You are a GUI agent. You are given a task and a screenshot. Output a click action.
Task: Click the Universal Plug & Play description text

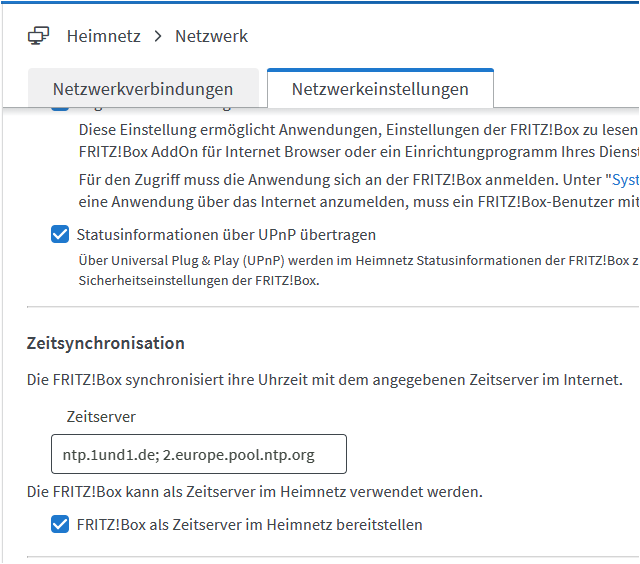350,271
